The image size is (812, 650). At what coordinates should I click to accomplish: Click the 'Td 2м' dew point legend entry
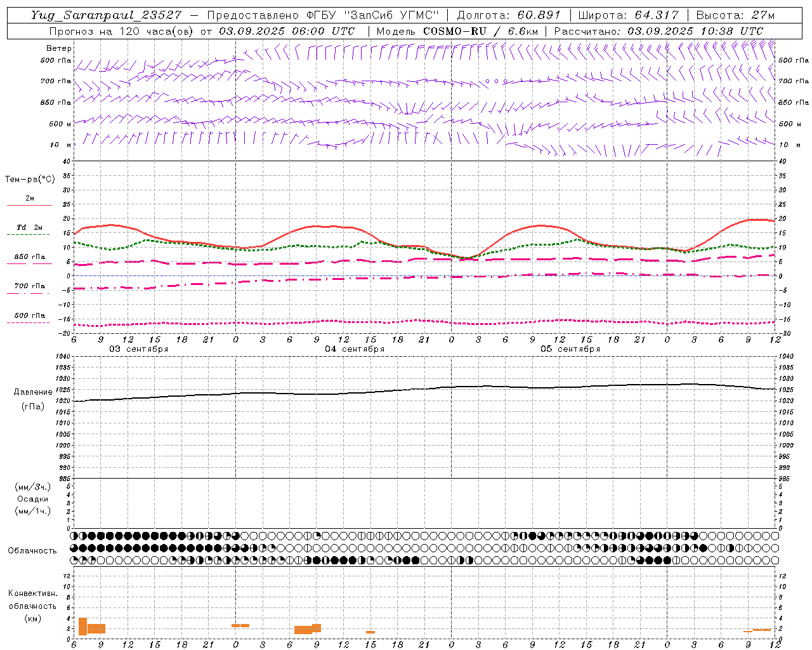click(x=30, y=227)
